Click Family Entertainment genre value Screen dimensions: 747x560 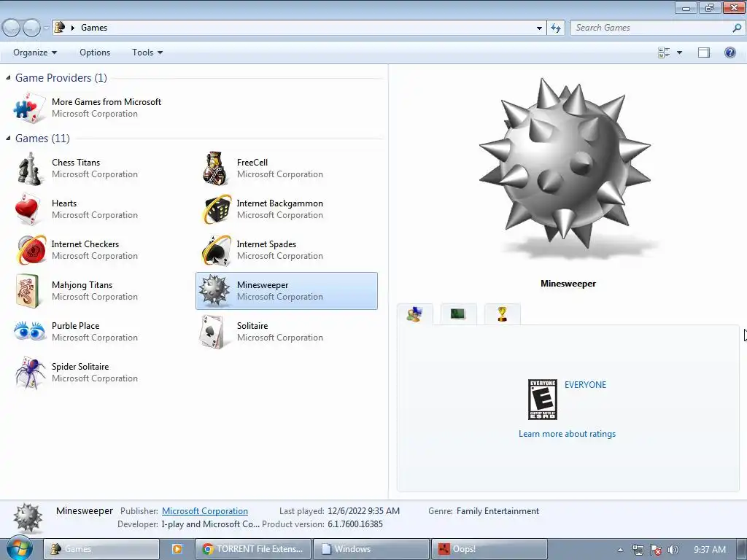tap(498, 511)
